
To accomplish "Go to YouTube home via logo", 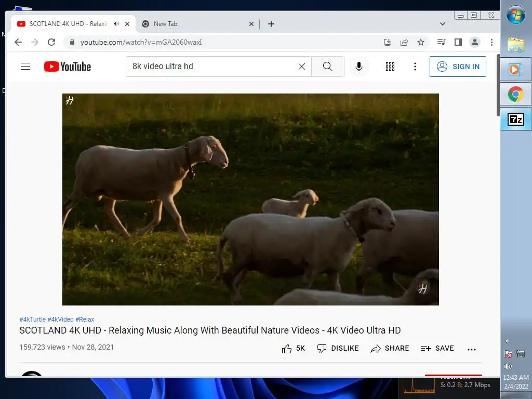I will click(x=68, y=66).
